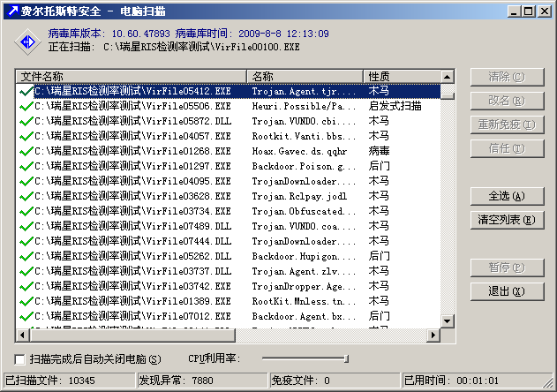Image resolution: width=557 pixels, height=392 pixels.
Task: Select Backdoor.Hupigon... threat name
Action: 304,256
